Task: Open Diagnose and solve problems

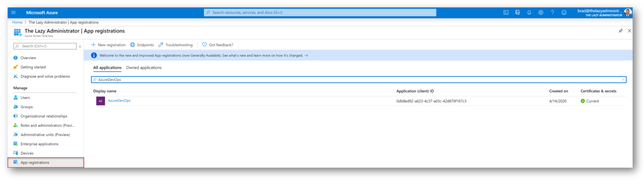Action: point(45,76)
